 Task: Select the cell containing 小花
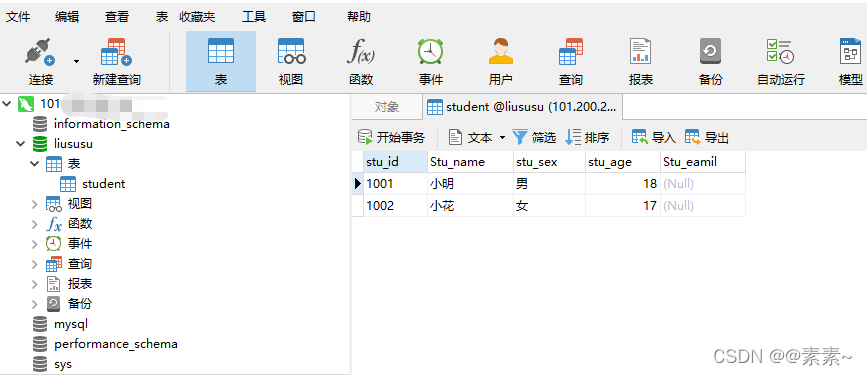471,206
